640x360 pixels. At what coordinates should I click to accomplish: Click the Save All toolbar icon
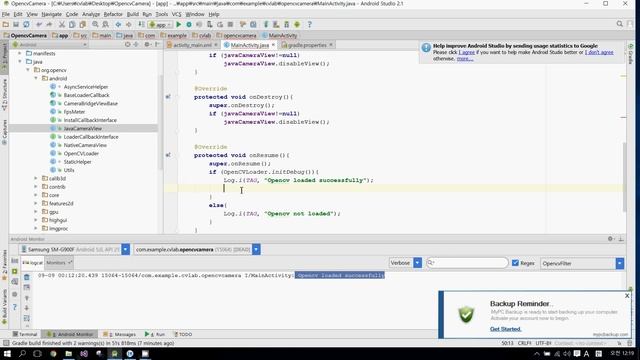click(16, 24)
